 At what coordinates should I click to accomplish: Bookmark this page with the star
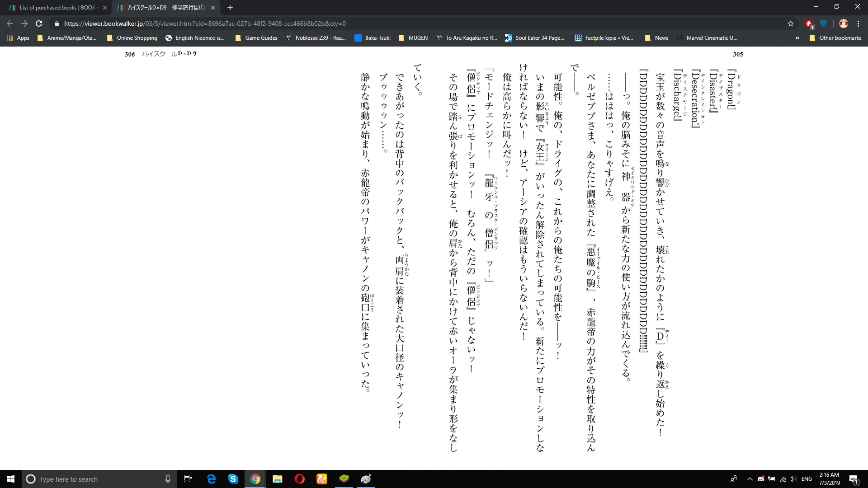click(x=791, y=23)
